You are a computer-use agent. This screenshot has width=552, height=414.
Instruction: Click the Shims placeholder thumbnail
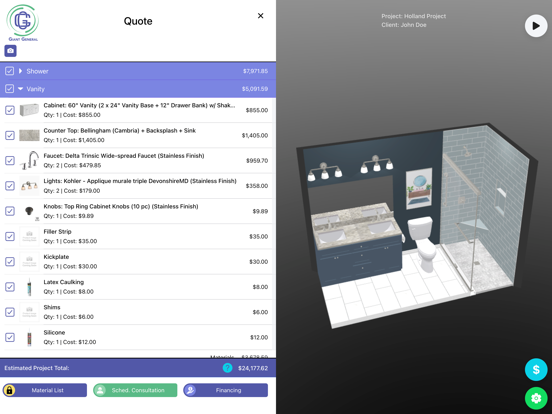click(29, 312)
